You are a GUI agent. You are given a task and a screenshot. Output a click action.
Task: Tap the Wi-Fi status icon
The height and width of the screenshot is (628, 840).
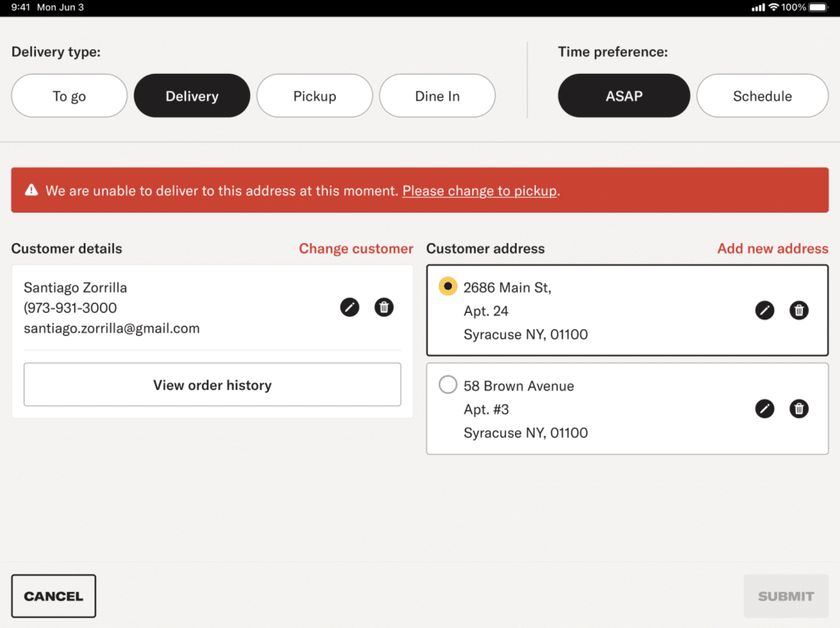[x=774, y=7]
